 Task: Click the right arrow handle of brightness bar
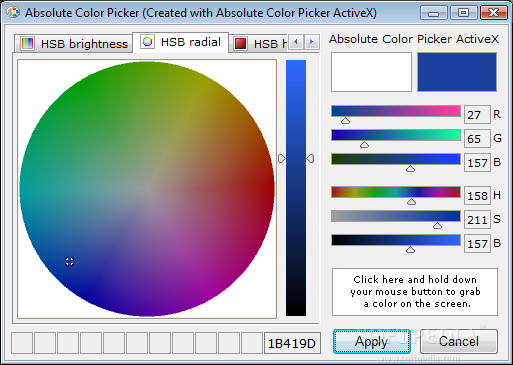[x=310, y=158]
